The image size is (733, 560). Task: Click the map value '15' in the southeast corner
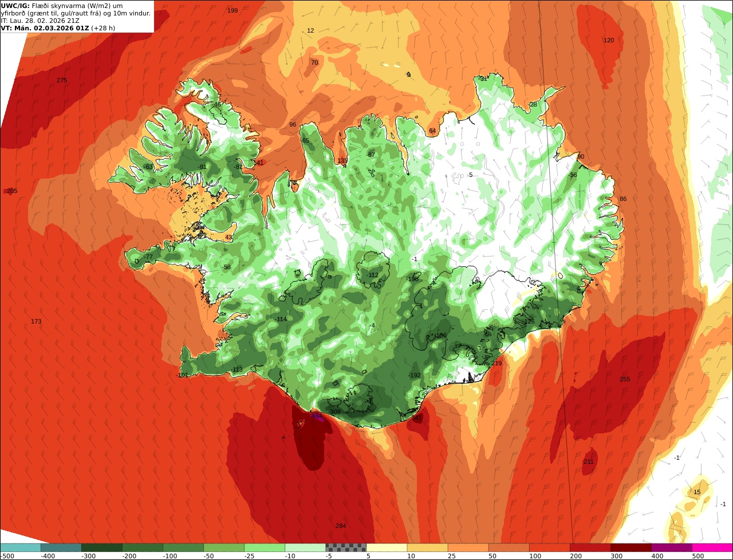coord(697,492)
